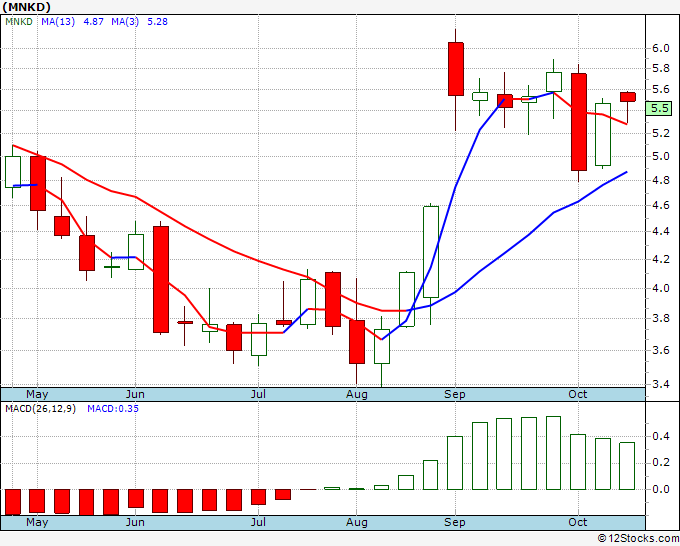
Task: Click the MACD(26,12,9) indicator label
Action: (40, 409)
